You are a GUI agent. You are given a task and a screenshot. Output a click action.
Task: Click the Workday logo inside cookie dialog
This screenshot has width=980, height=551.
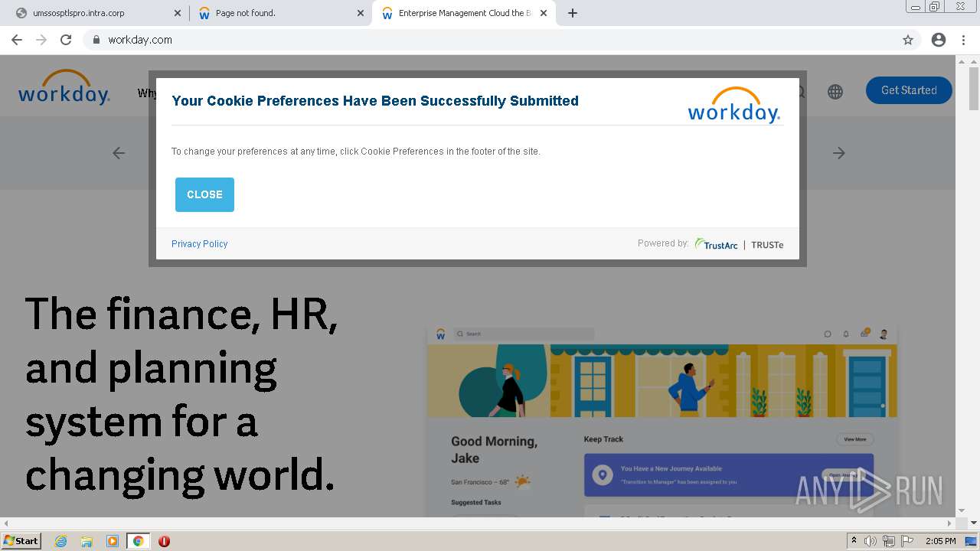click(733, 104)
